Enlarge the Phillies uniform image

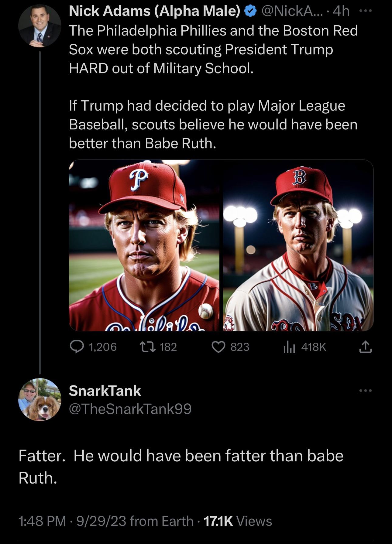144,245
